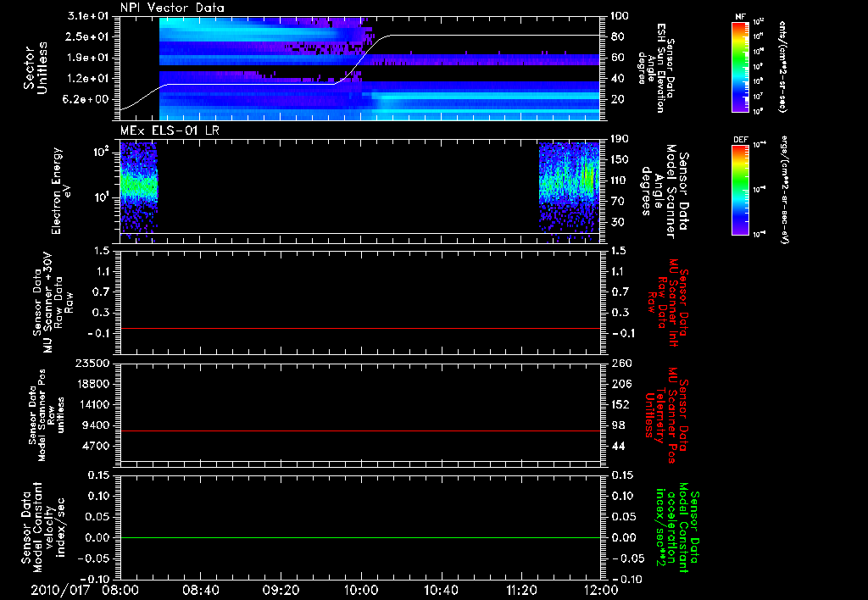Click the 23500 scanner position tick label
Image resolution: width=868 pixels, height=600 pixels.
tap(92, 363)
